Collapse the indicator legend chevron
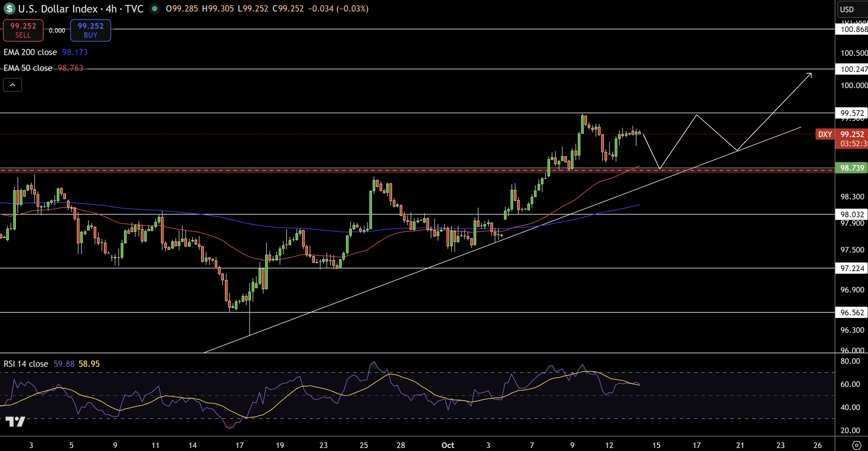The height and width of the screenshot is (451, 868). (13, 85)
